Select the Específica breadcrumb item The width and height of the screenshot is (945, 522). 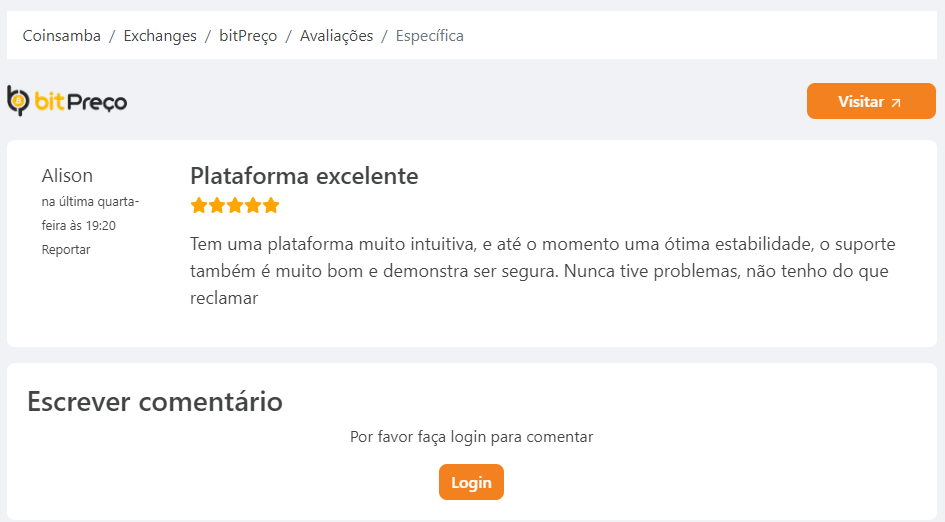[430, 36]
